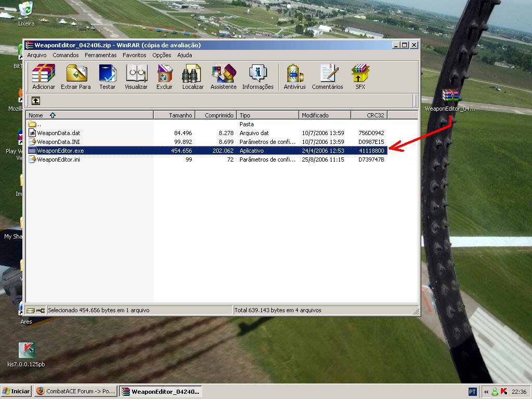Sort files by CRC32 column
Screen dimensions: 532x399
369,115
